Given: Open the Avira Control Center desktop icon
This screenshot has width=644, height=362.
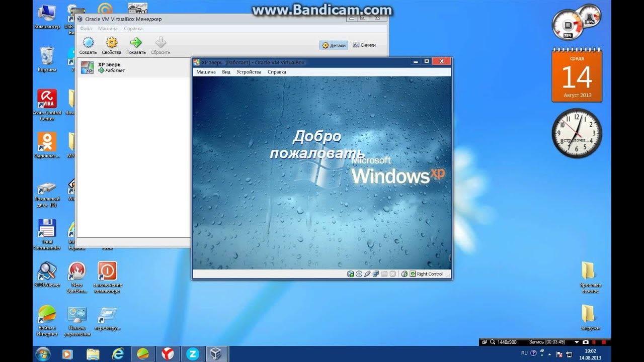Looking at the screenshot, I should coord(47,105).
